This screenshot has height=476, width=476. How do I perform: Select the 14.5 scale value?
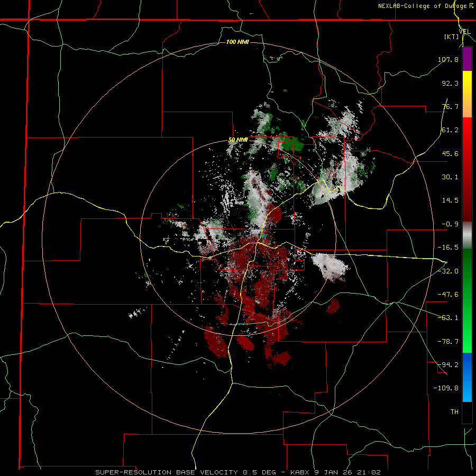450,200
